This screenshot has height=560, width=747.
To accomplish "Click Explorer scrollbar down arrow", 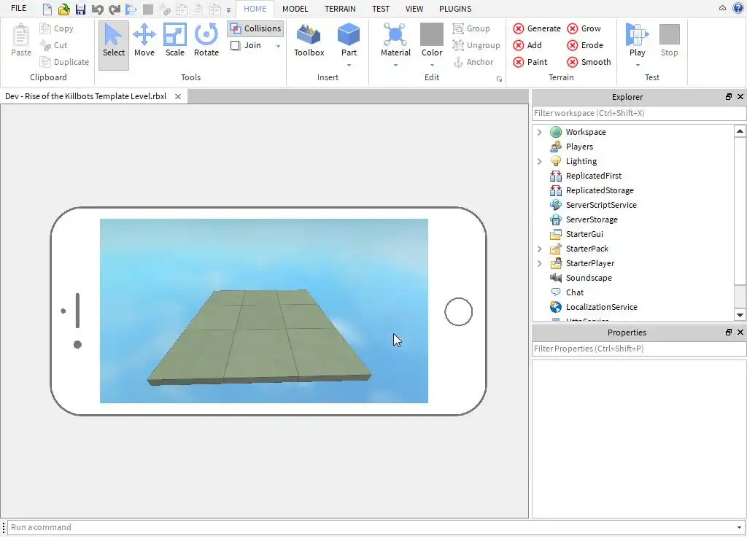I will click(x=740, y=315).
